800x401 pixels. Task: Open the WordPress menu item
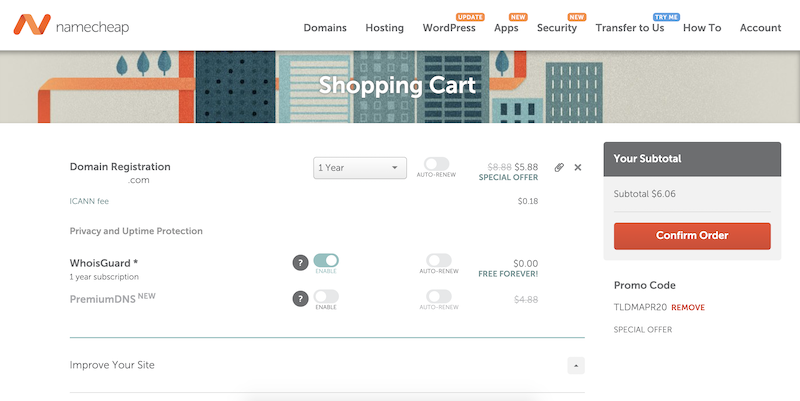[449, 28]
